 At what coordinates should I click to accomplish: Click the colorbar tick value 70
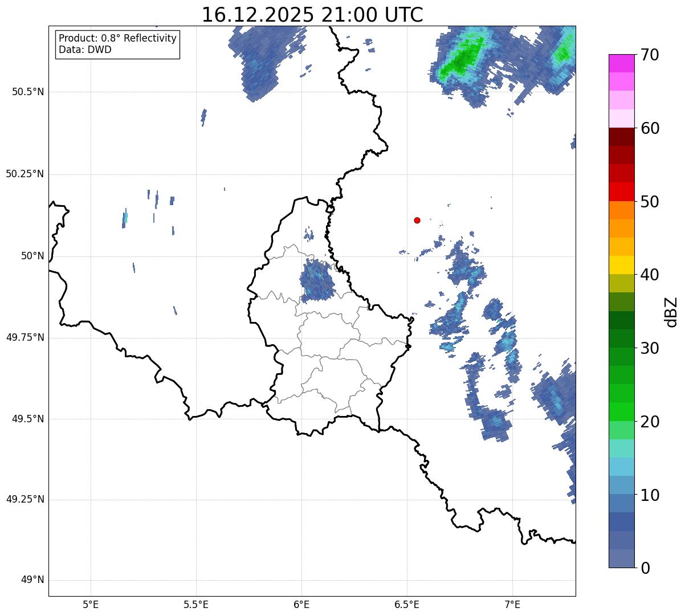click(650, 55)
